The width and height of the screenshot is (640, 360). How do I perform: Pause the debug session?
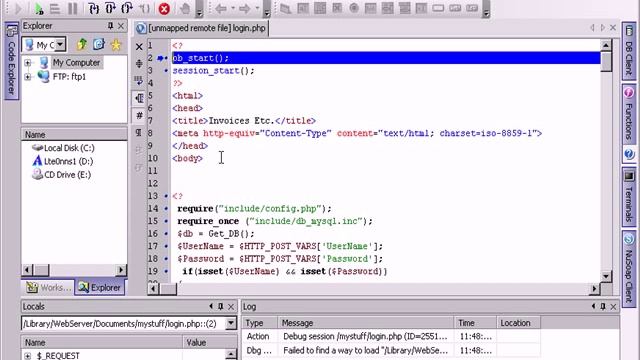(73, 9)
